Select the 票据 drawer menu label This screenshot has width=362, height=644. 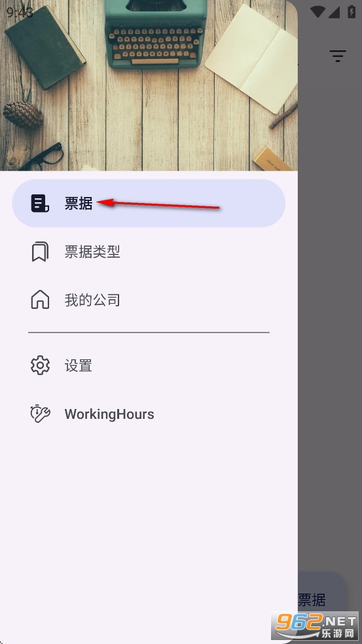point(79,204)
